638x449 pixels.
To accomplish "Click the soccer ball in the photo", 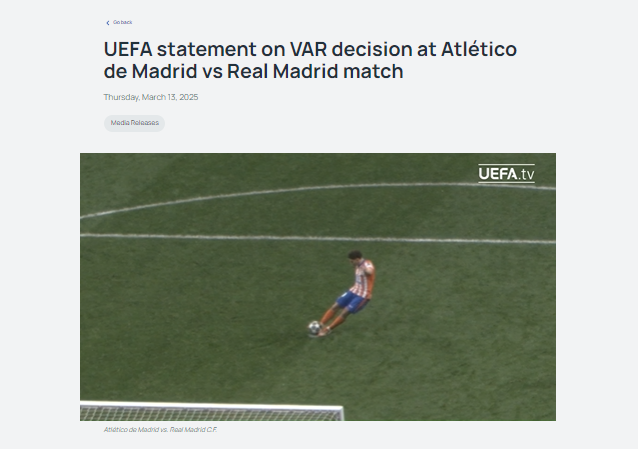I will pyautogui.click(x=314, y=327).
